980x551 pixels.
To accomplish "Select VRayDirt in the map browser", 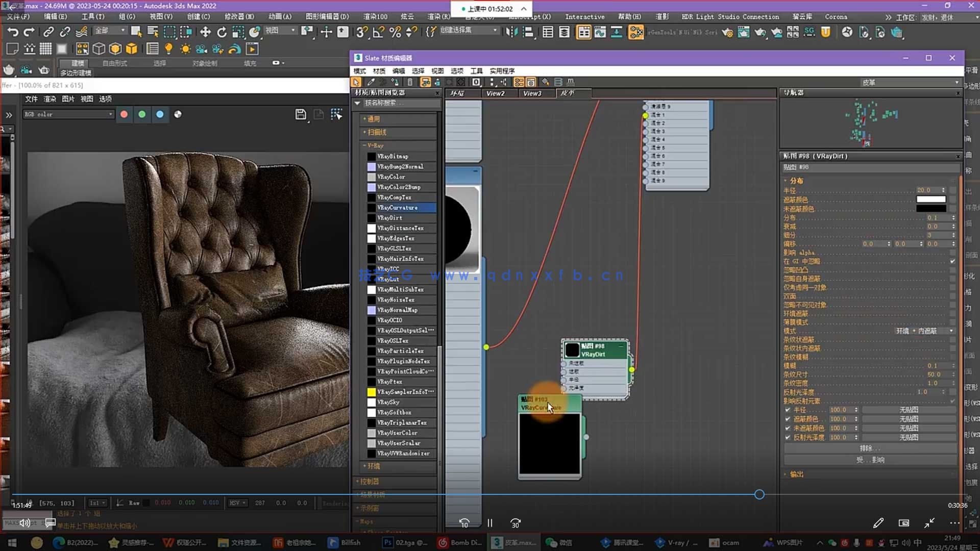I will point(390,218).
